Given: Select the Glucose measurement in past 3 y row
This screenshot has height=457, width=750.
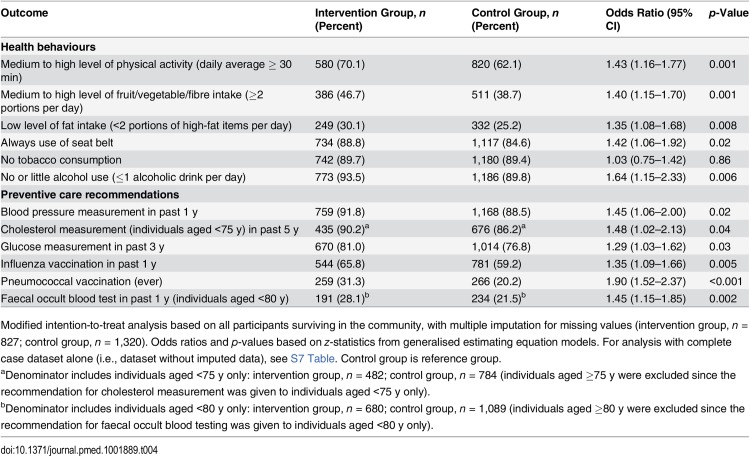Looking at the screenshot, I should pos(375,247).
